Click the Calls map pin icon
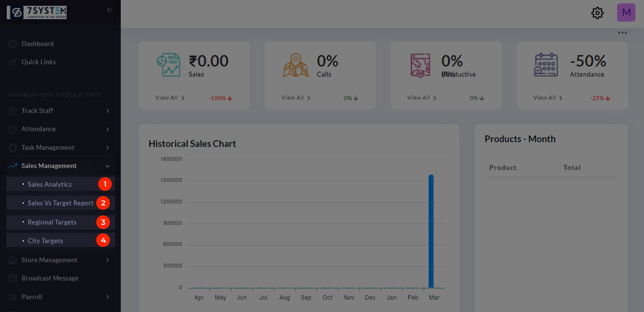Screen dimensions: 644x312 coord(295,65)
